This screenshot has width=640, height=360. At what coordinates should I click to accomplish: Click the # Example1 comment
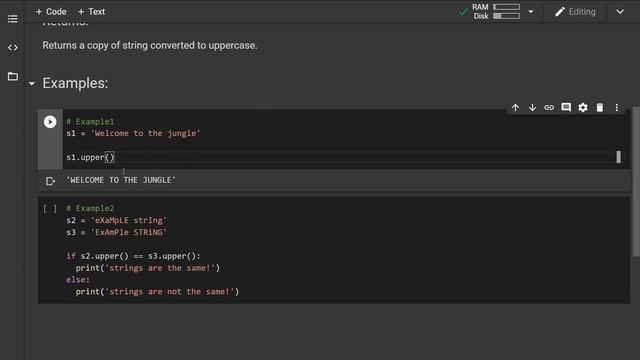pyautogui.click(x=90, y=122)
